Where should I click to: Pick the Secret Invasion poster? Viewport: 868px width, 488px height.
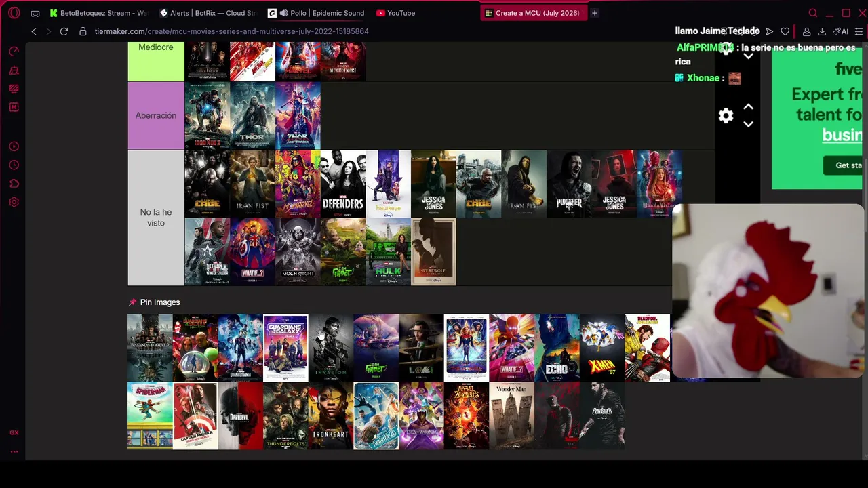331,348
